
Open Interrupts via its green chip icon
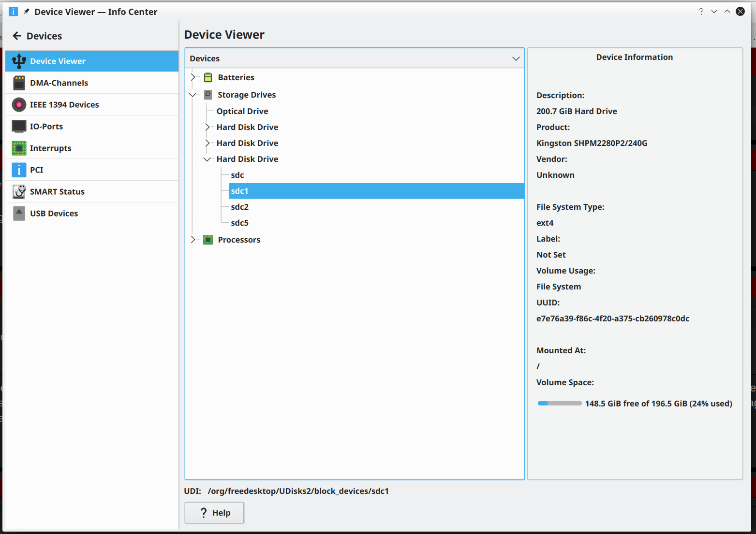coord(19,148)
